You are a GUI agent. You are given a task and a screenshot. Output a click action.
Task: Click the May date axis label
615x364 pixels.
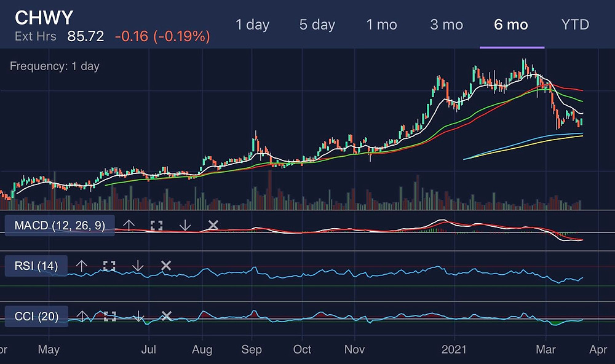[x=49, y=349]
